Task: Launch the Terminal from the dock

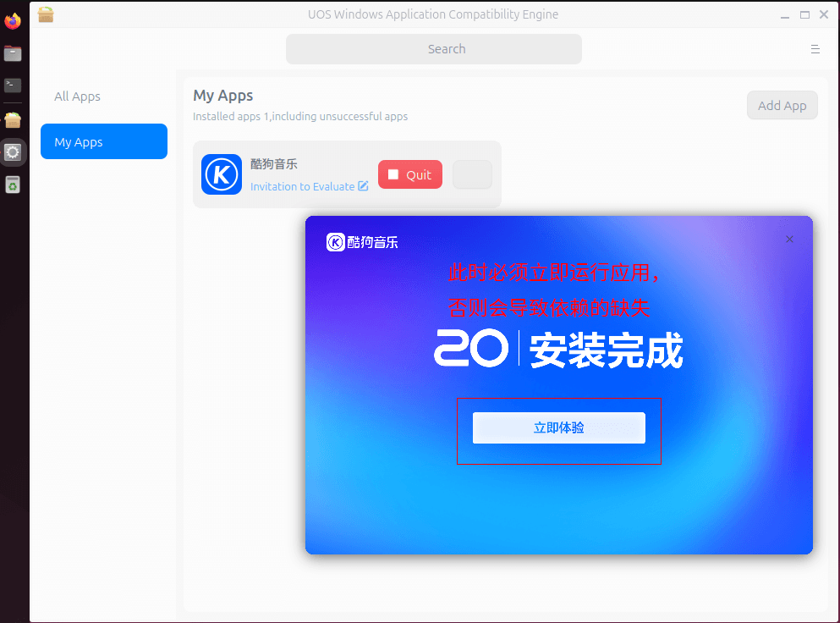Action: [13, 85]
